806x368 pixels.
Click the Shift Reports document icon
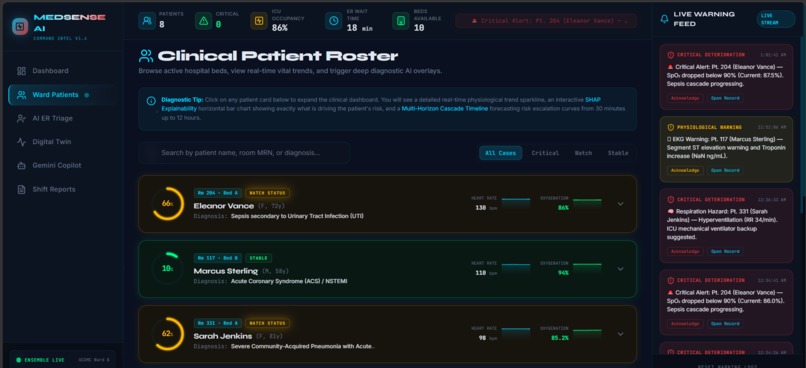(21, 189)
